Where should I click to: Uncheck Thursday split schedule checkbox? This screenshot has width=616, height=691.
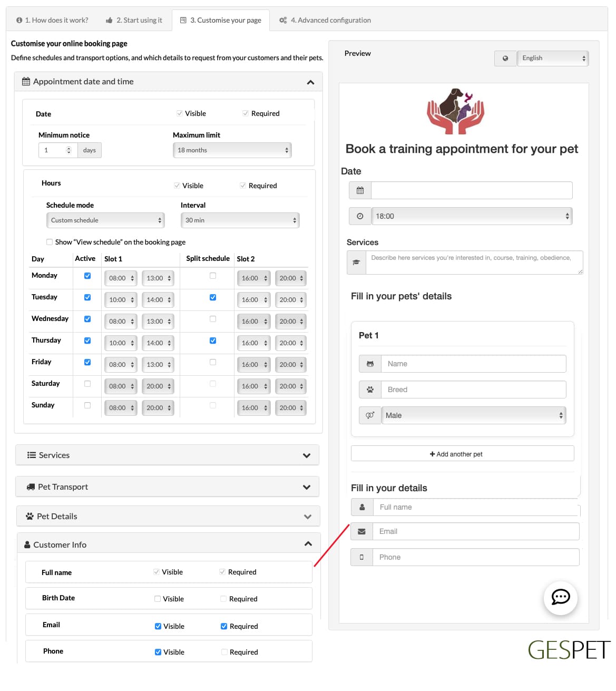(x=213, y=340)
